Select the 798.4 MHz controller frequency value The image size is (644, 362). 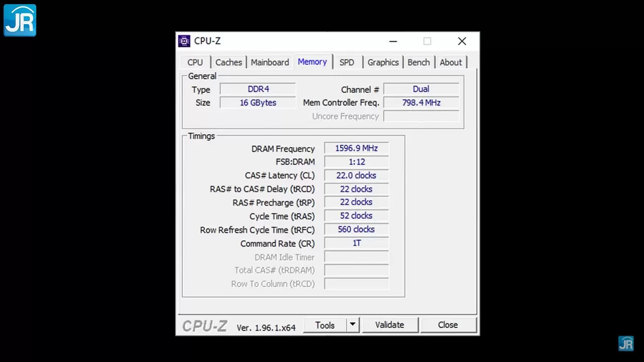(x=421, y=103)
